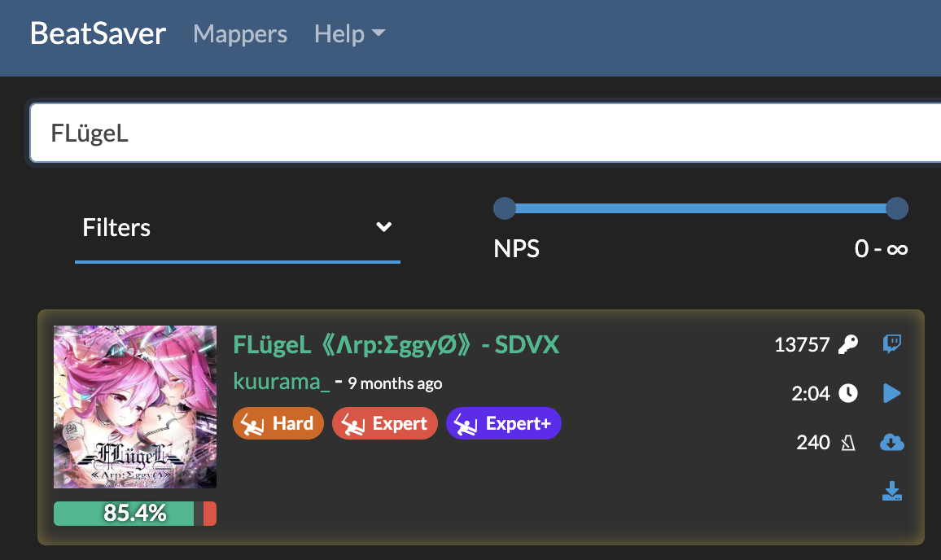Select the Expert+ difficulty badge
Viewport: 941px width, 560px height.
[503, 423]
